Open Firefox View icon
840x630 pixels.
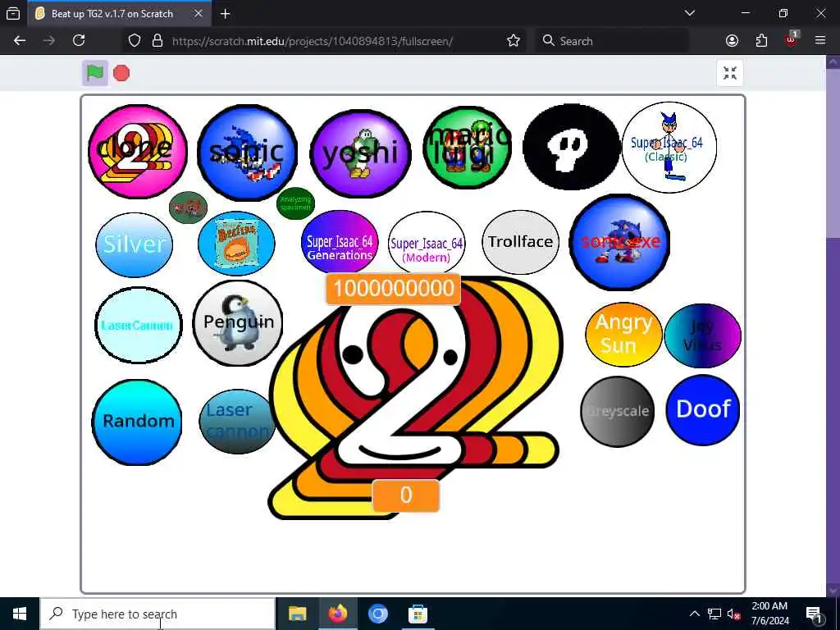pyautogui.click(x=13, y=14)
